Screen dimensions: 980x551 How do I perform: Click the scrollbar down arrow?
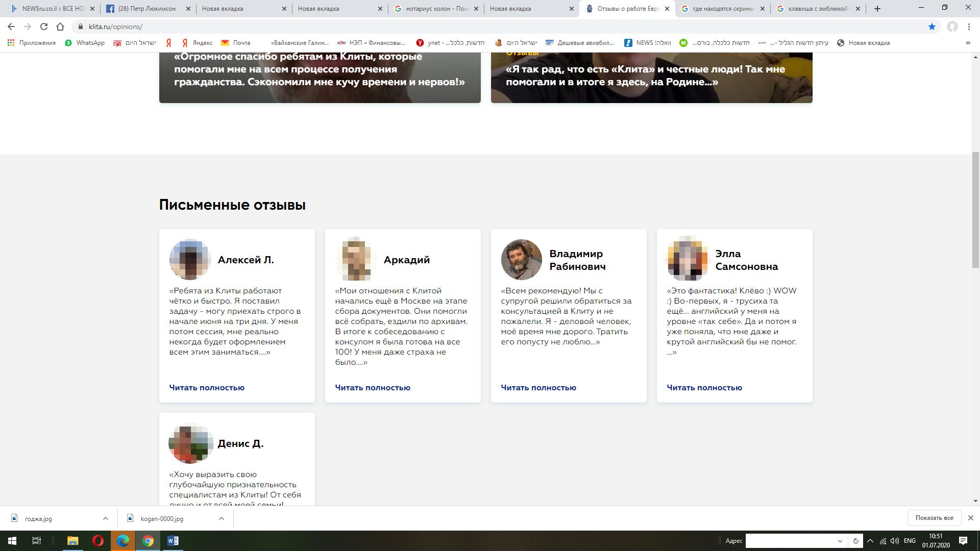click(x=975, y=501)
